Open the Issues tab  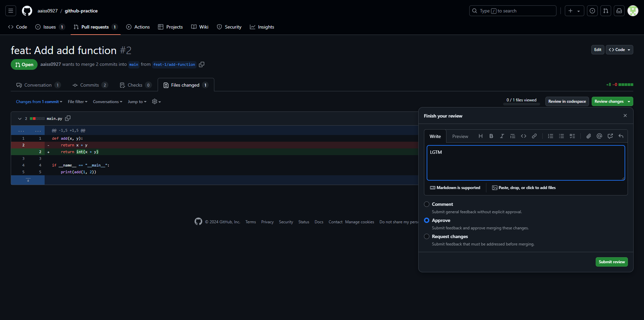tap(50, 27)
